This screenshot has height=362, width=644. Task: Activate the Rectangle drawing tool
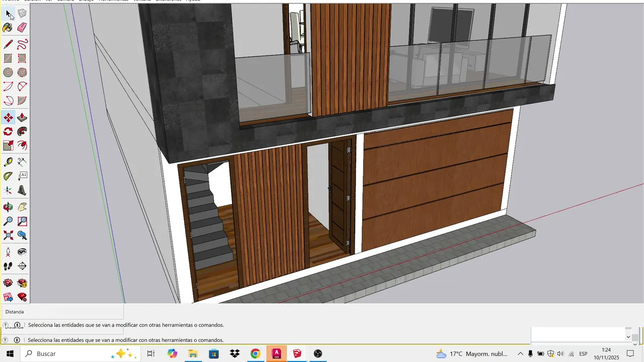9,59
